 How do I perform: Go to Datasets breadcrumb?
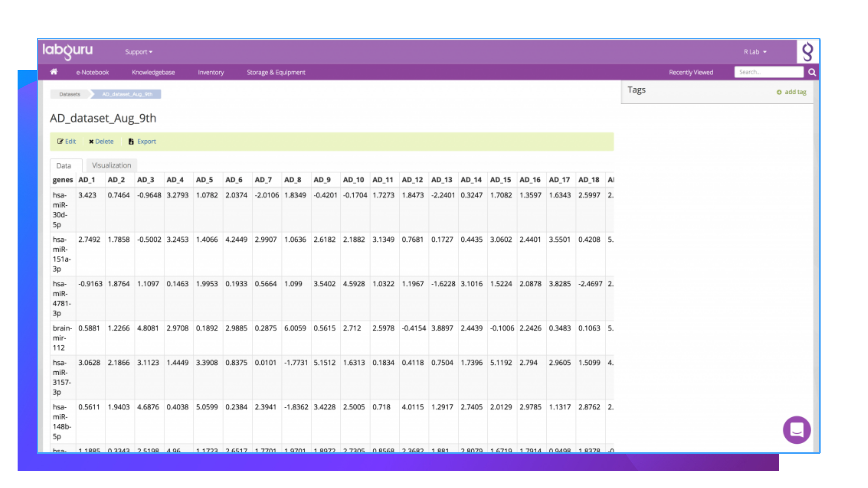70,94
